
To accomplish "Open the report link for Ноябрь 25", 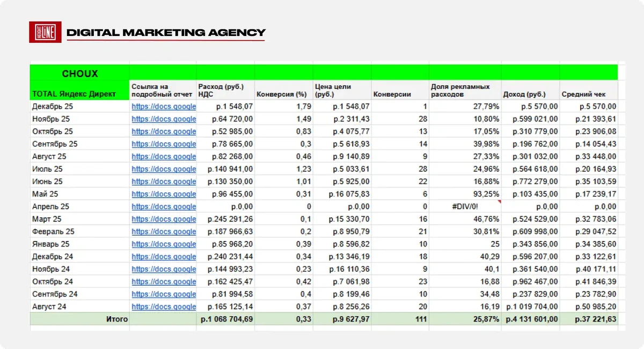I will point(164,119).
